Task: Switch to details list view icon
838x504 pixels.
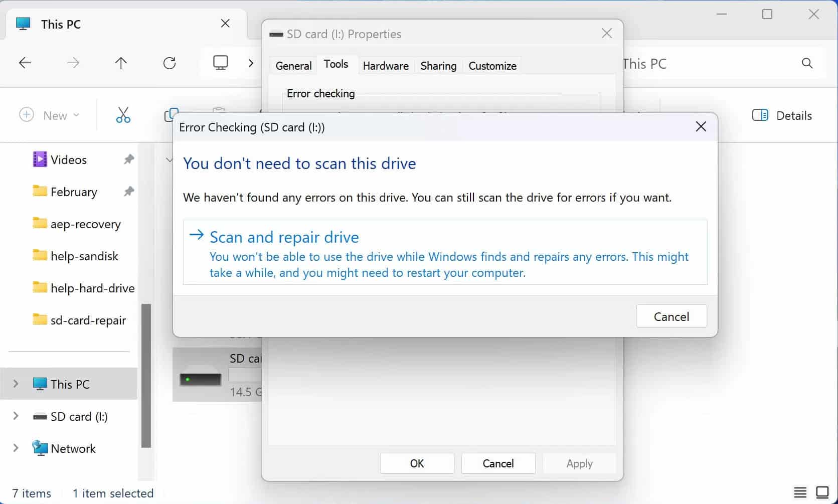Action: (x=800, y=492)
